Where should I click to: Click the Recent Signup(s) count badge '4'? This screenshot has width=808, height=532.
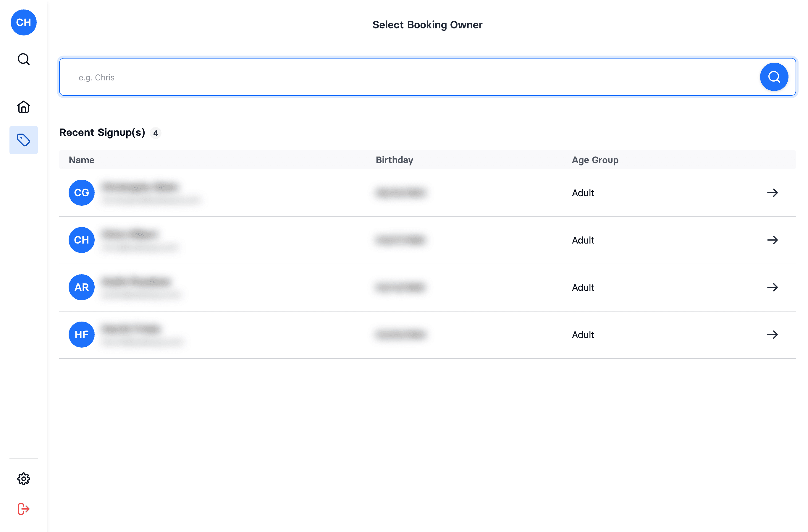click(x=156, y=133)
